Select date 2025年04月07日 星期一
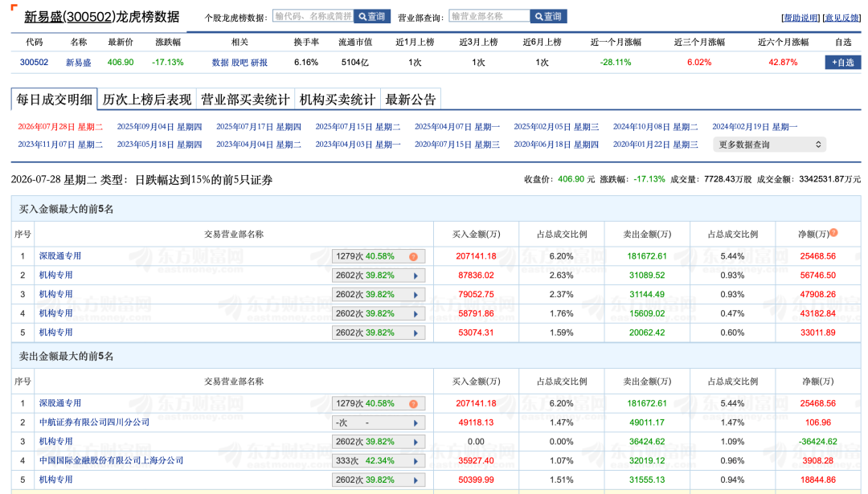Image resolution: width=868 pixels, height=494 pixels. 457,127
